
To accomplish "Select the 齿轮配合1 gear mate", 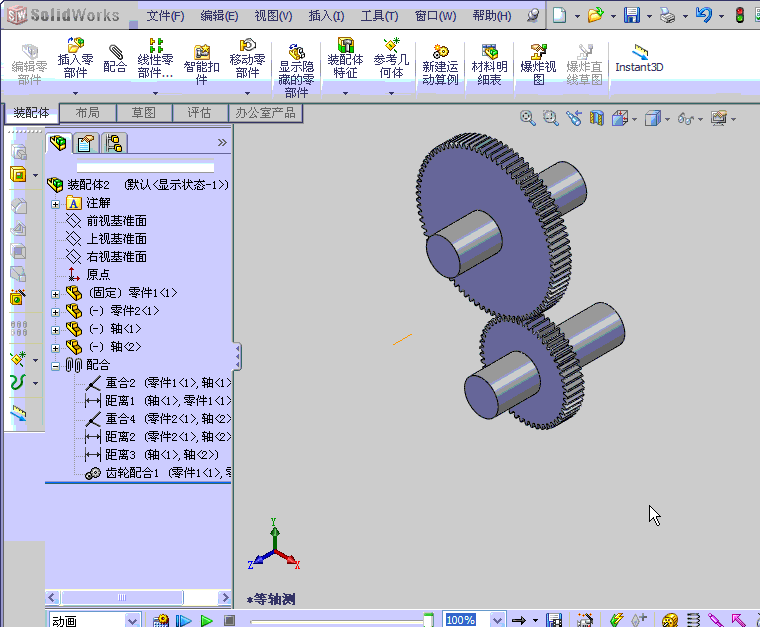I will pos(158,473).
